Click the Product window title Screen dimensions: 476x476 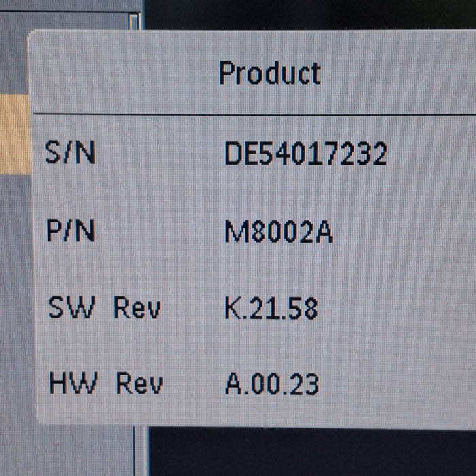pos(269,73)
